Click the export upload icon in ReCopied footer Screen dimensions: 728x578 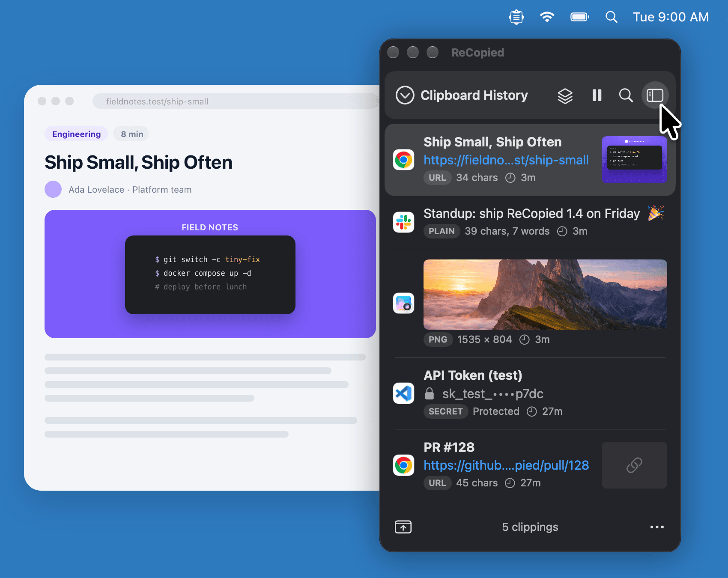click(403, 527)
